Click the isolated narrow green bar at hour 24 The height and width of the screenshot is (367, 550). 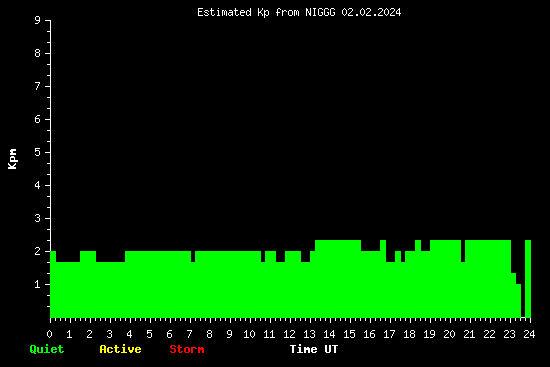[x=528, y=279]
